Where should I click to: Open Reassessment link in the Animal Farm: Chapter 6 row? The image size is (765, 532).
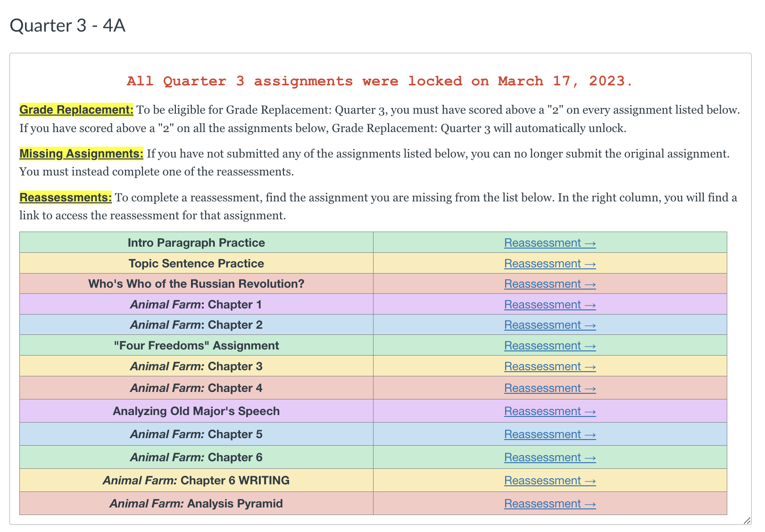point(550,457)
